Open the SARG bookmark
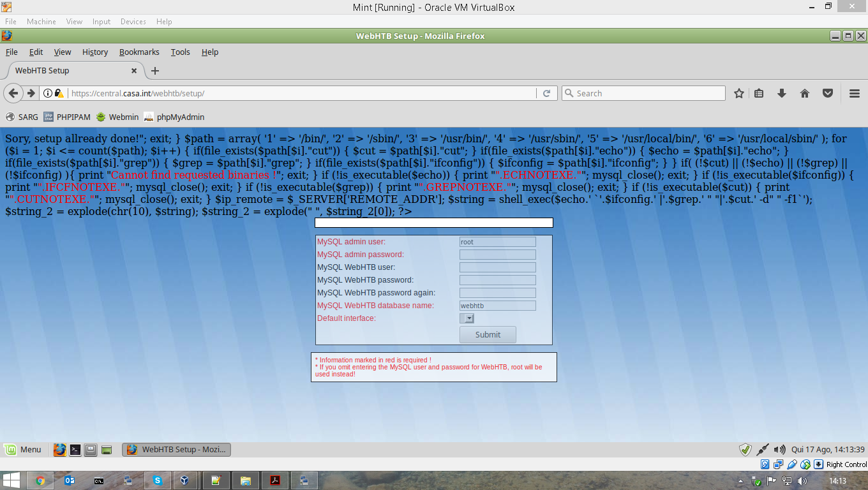The image size is (868, 490). tap(22, 117)
